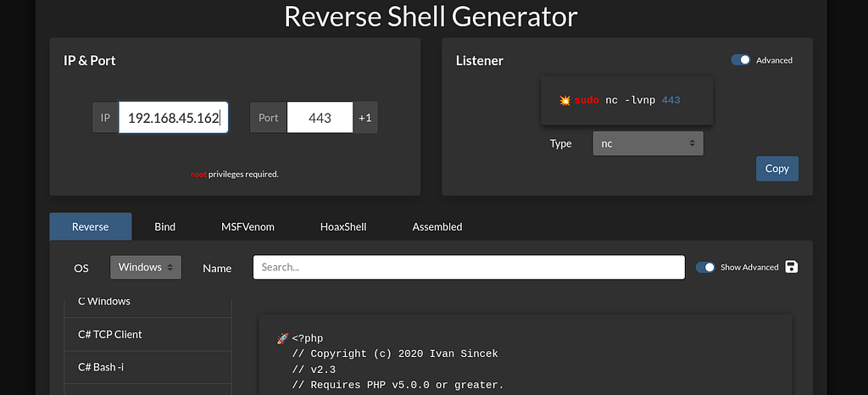This screenshot has width=868, height=395.
Task: Toggle the Listener Advanced switch
Action: click(741, 59)
